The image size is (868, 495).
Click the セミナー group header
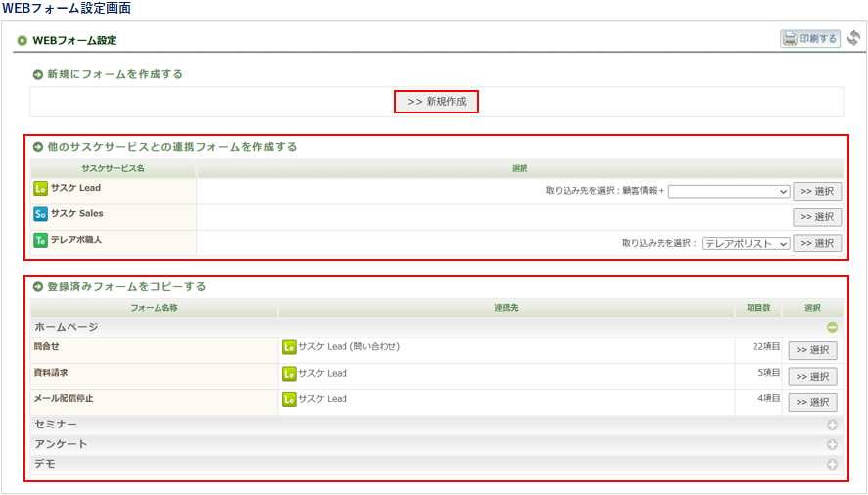pos(436,425)
